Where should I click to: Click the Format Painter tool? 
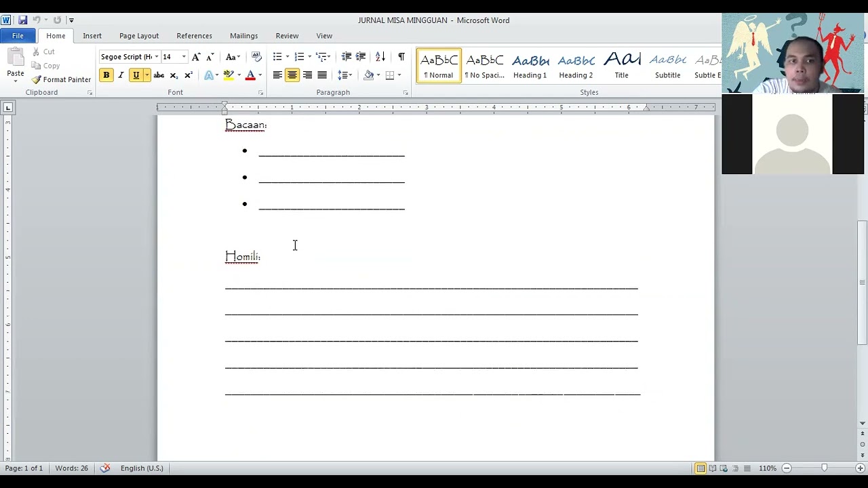[x=61, y=79]
